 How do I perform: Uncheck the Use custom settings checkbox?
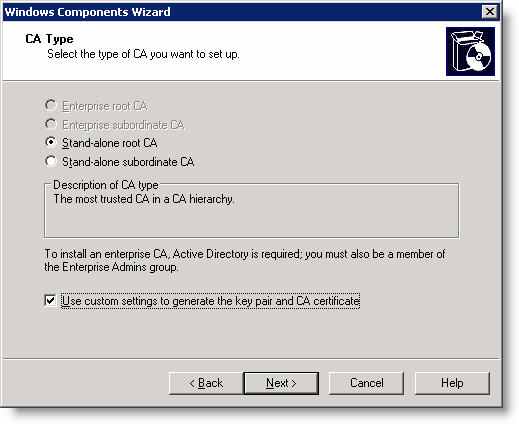(x=50, y=300)
